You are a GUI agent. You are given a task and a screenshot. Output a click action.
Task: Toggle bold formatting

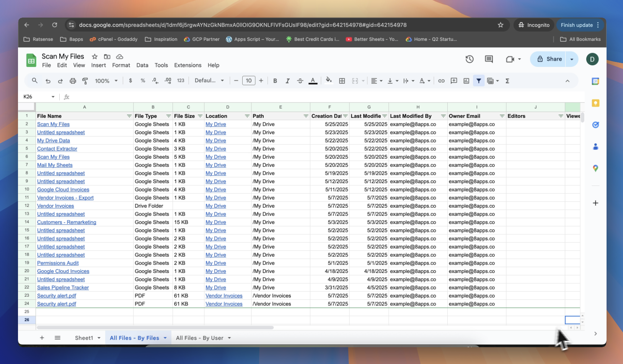275,81
